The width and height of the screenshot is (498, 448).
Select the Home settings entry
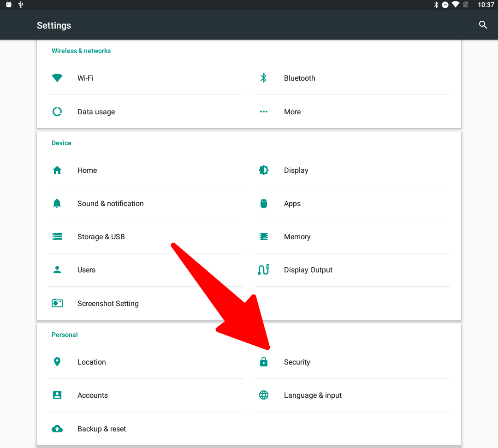(x=145, y=170)
